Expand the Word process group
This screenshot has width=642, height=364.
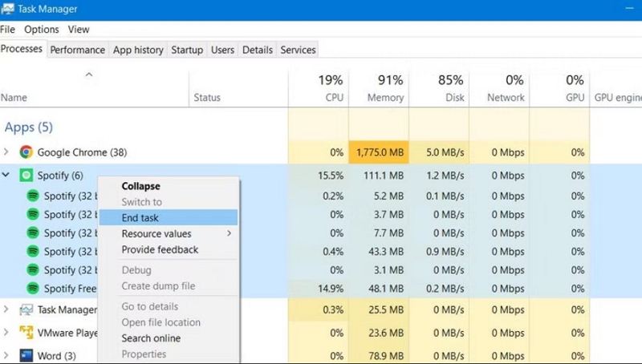click(x=7, y=355)
